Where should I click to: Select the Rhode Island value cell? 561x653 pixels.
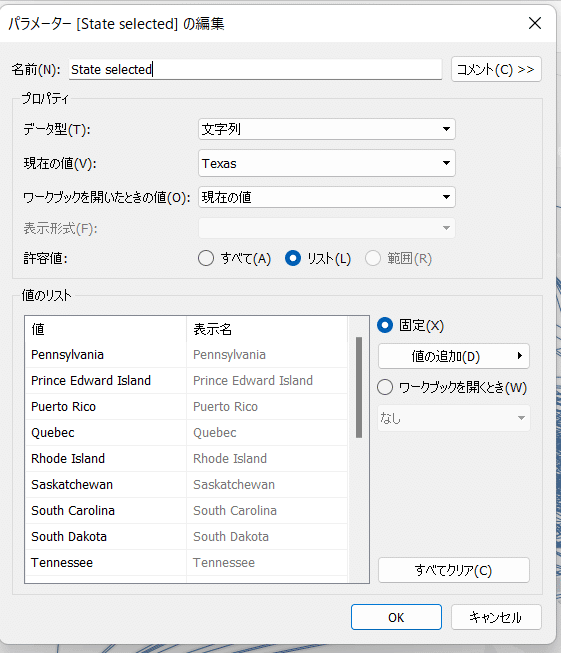pos(106,459)
